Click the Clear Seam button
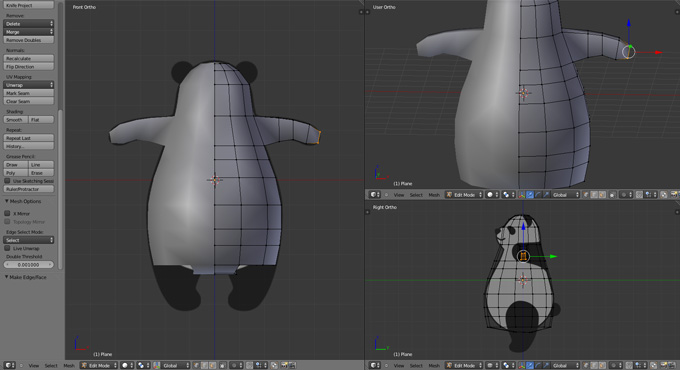Image resolution: width=680 pixels, height=370 pixels. point(29,101)
